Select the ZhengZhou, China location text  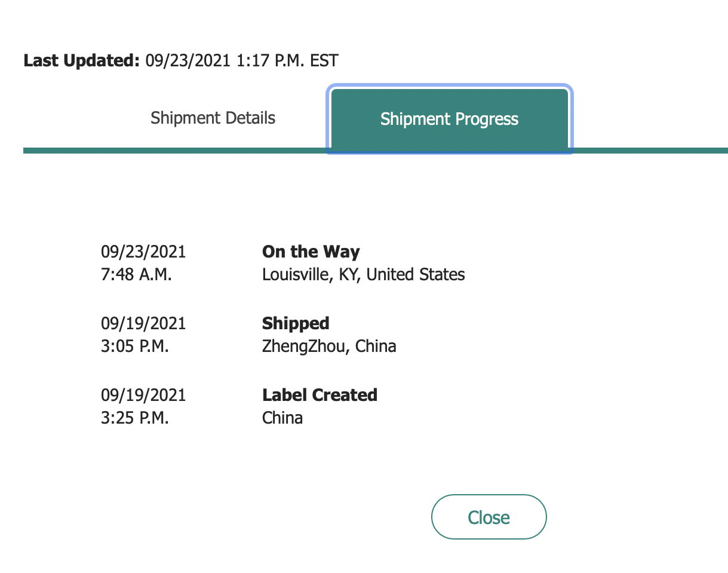coord(329,347)
